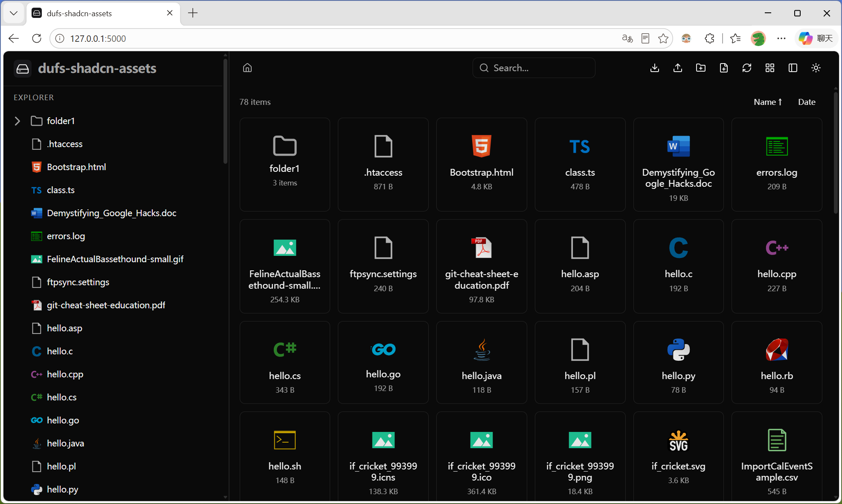Viewport: 842px width, 504px height.
Task: Click the dufs-shadcn-assets sidebar title
Action: [x=97, y=68]
